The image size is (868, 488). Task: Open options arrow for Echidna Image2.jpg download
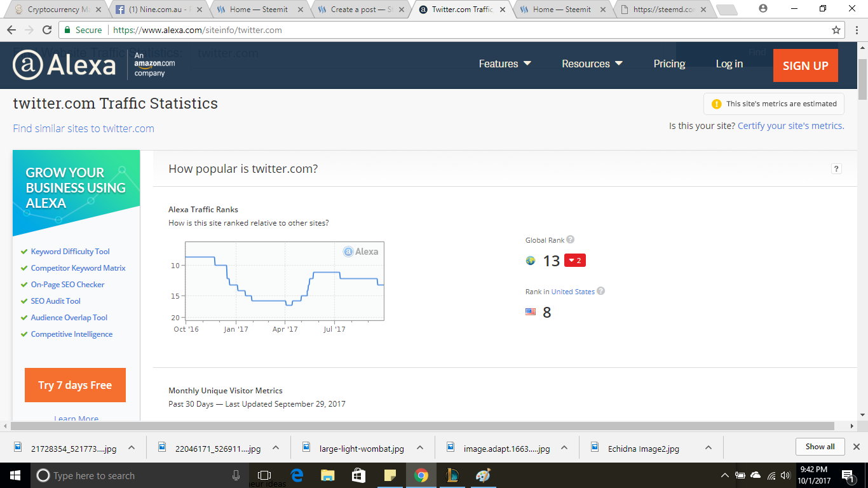pos(709,447)
